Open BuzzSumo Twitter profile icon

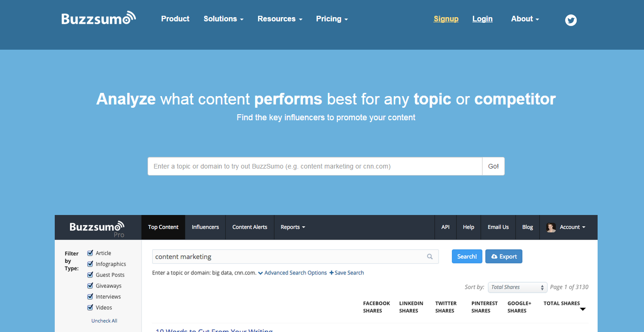pyautogui.click(x=571, y=20)
